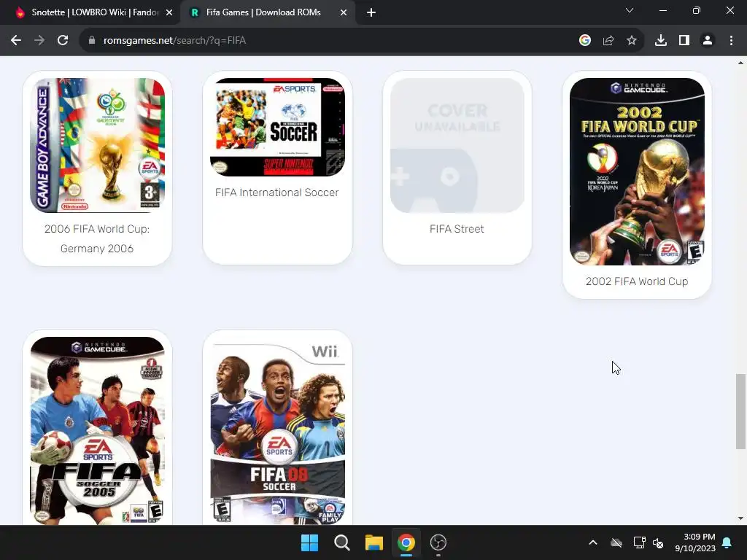This screenshot has width=747, height=560.
Task: Click the scrollbar up arrow
Action: tap(740, 63)
